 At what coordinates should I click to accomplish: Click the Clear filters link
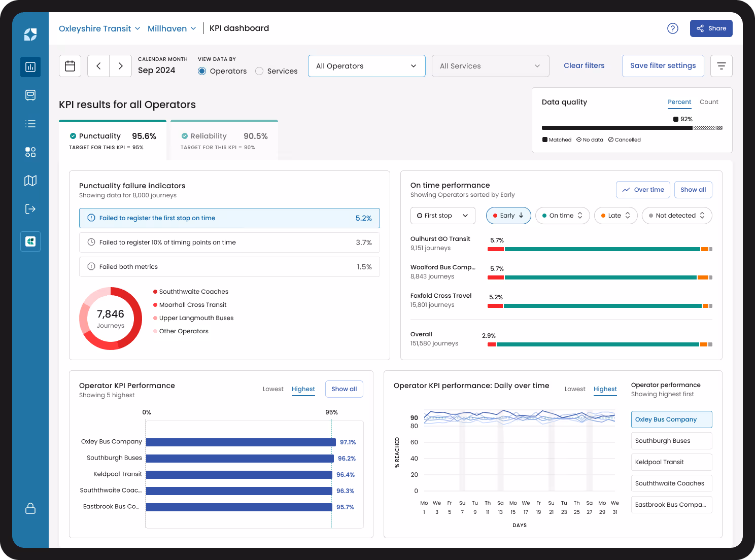[584, 65]
